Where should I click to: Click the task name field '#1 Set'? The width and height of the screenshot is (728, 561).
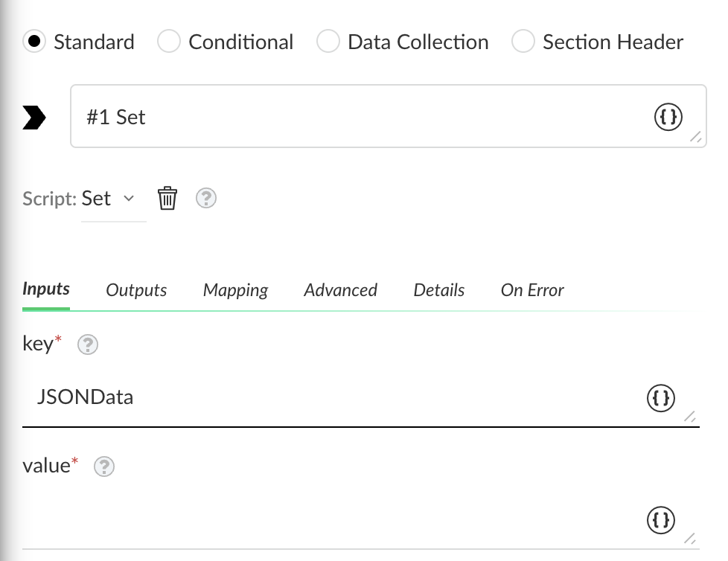pos(388,116)
